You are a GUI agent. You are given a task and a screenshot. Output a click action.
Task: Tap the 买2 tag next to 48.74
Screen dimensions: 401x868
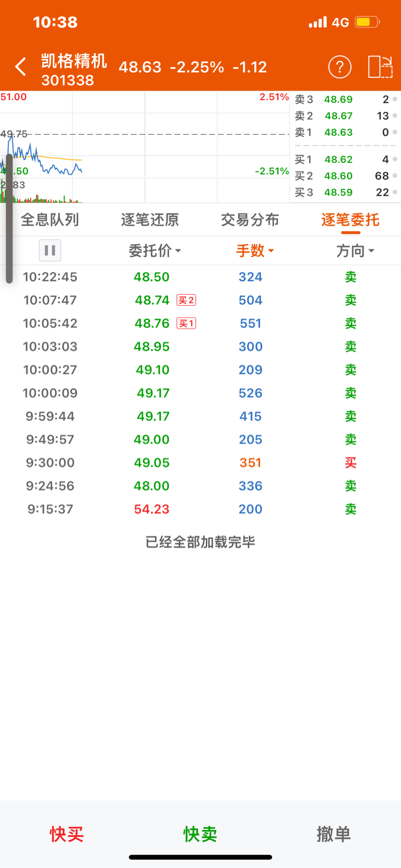coord(186,300)
